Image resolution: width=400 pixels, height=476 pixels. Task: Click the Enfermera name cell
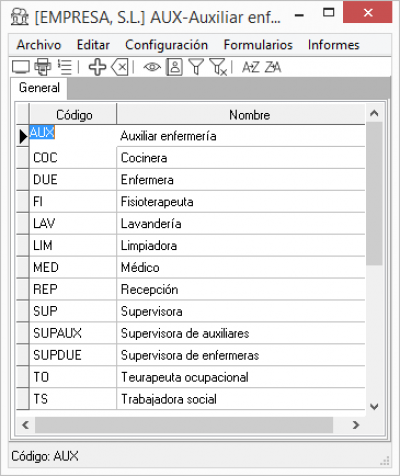(241, 180)
